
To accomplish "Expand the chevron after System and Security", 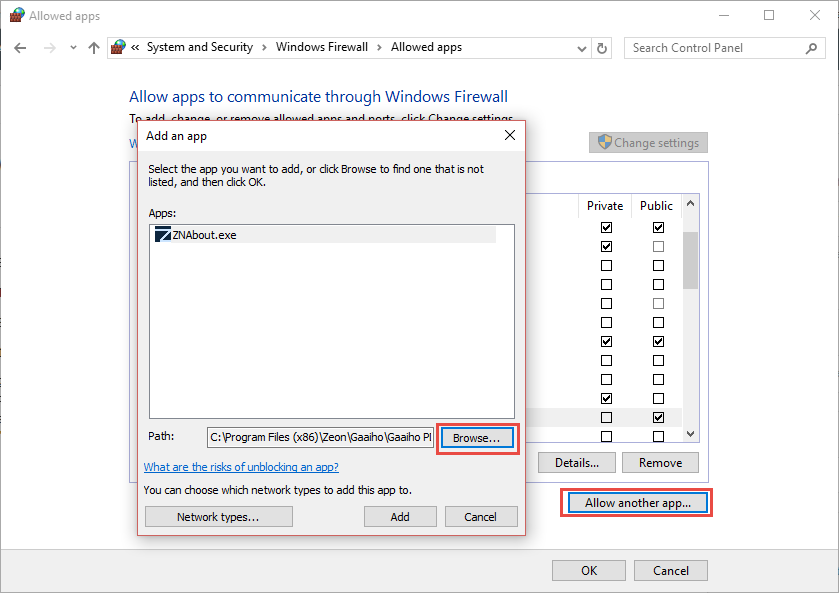I will coord(264,48).
